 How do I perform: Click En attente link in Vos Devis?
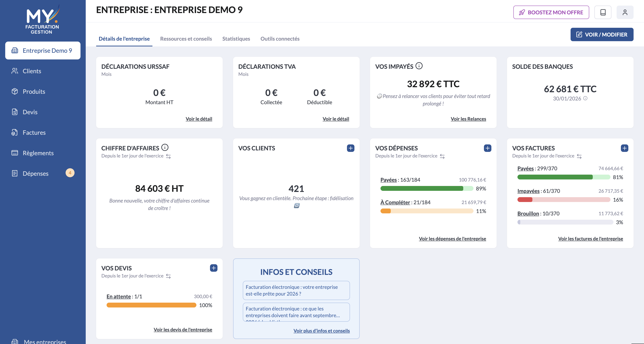click(119, 296)
